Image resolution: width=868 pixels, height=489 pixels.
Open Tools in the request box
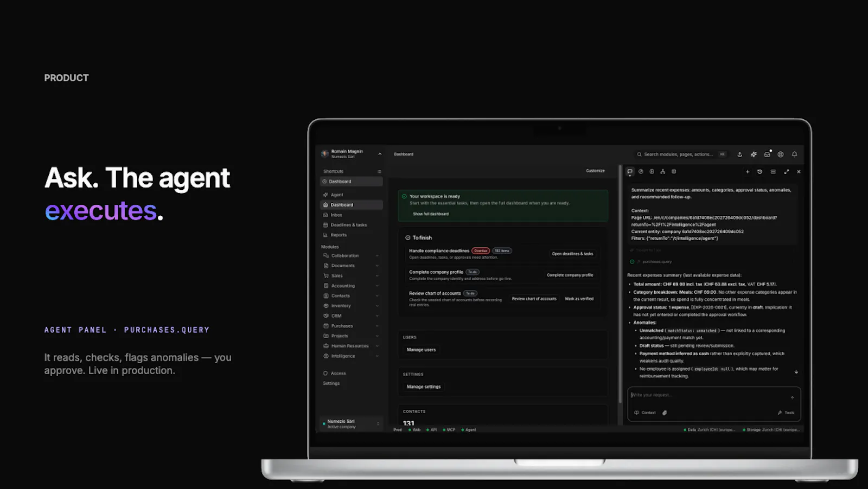pos(786,413)
